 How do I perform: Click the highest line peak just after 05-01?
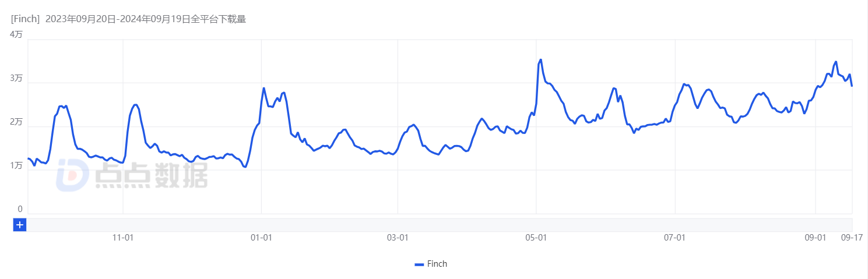(540, 59)
